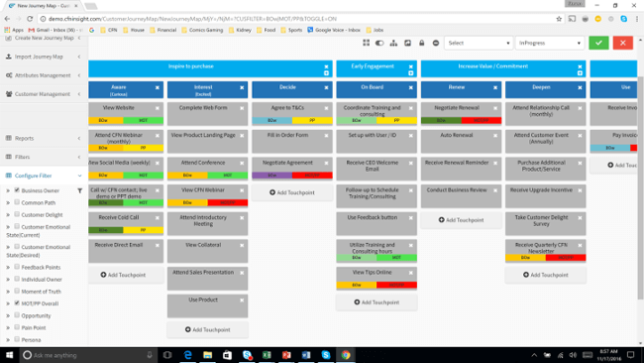Viewport: 644px width, 363px height.
Task: Enable the Opportunity filter checkbox
Action: click(17, 315)
